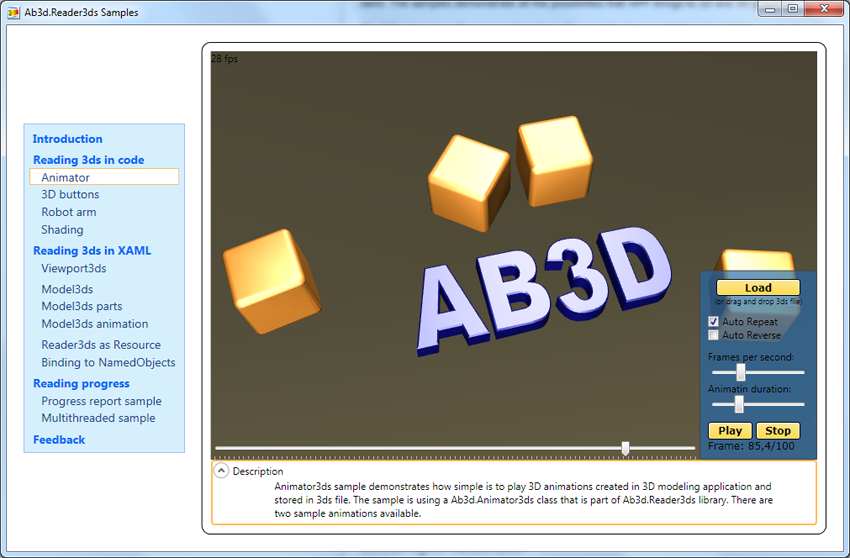
Task: Adjust the Frames per second slider
Action: click(741, 372)
